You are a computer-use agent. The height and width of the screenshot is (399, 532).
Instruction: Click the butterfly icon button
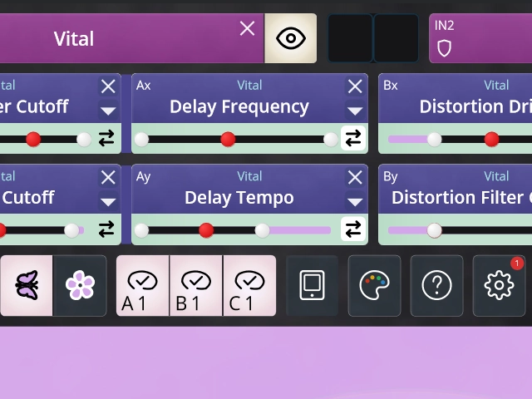[x=27, y=285]
